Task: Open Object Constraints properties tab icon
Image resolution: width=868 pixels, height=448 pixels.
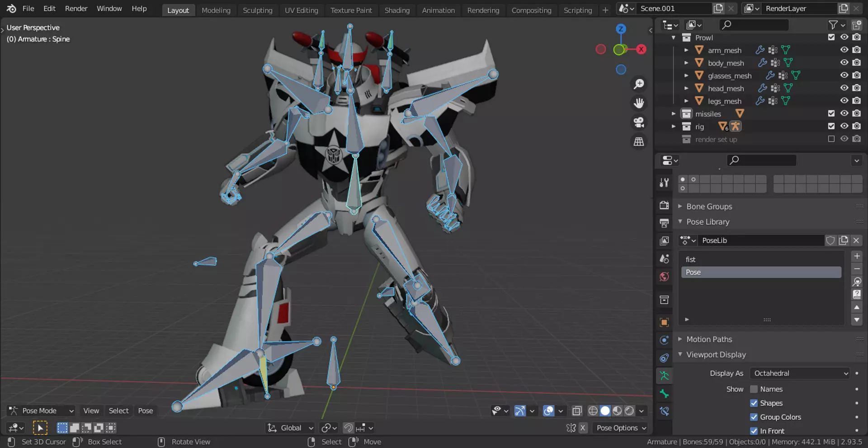Action: (664, 358)
